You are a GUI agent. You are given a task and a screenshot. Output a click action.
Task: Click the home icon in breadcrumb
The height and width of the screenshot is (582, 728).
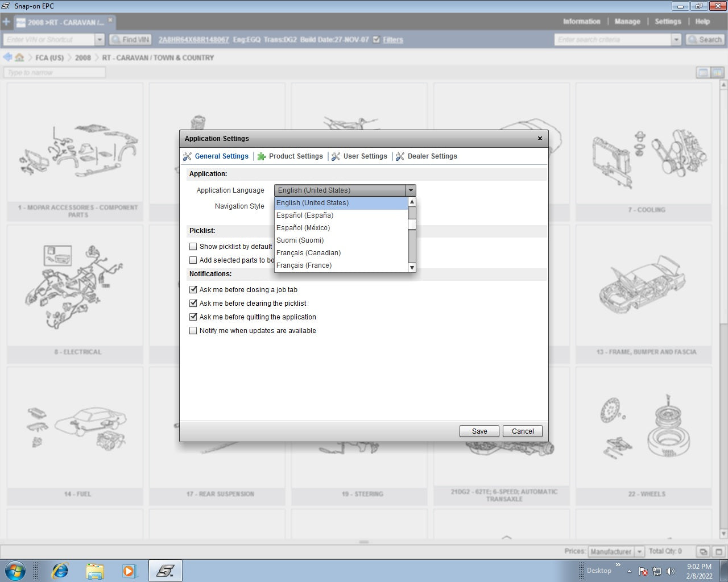click(19, 57)
